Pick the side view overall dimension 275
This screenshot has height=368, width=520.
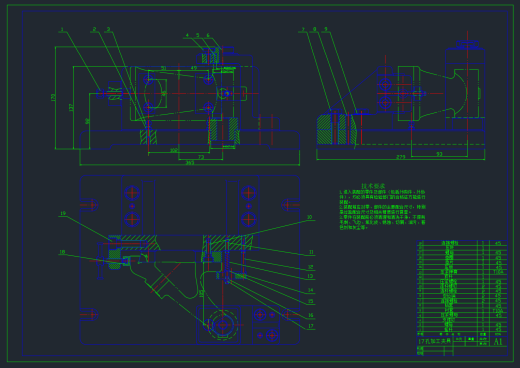pos(401,157)
